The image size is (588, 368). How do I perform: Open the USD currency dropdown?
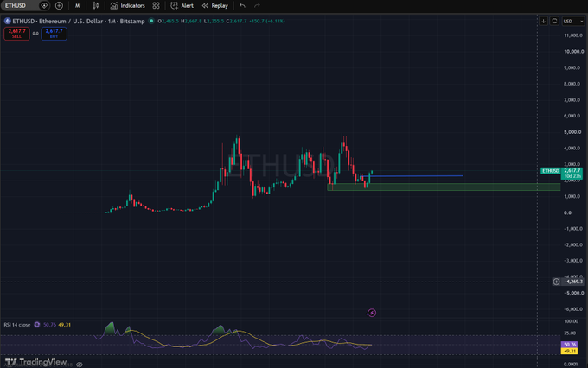pos(573,21)
